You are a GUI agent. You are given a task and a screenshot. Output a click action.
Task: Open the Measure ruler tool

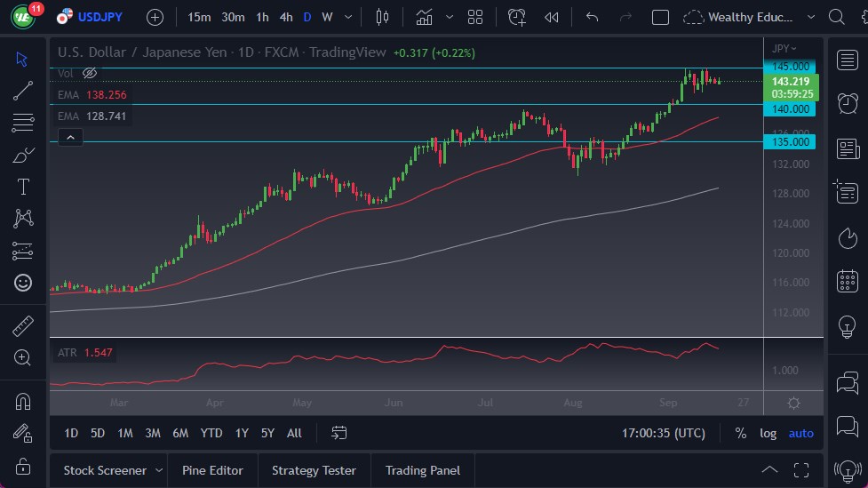pos(23,326)
